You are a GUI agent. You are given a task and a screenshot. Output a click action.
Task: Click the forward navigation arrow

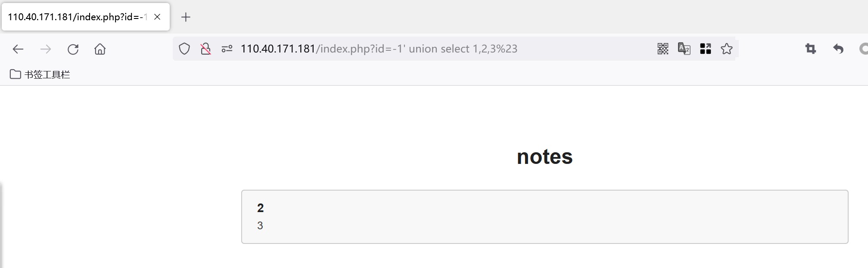(x=45, y=49)
